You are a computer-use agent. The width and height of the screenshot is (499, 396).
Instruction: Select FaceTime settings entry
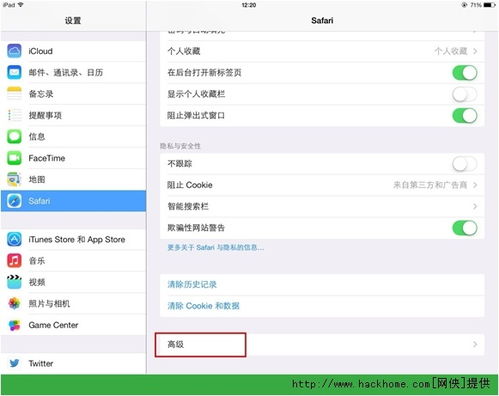pyautogui.click(x=73, y=158)
